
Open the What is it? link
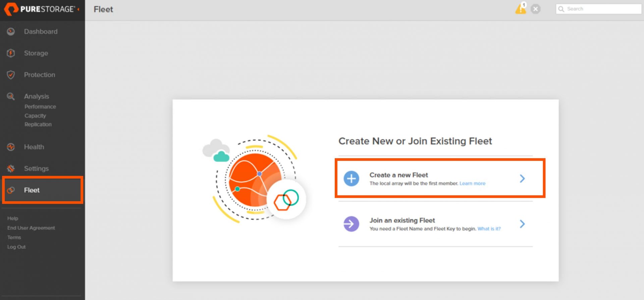tap(489, 229)
